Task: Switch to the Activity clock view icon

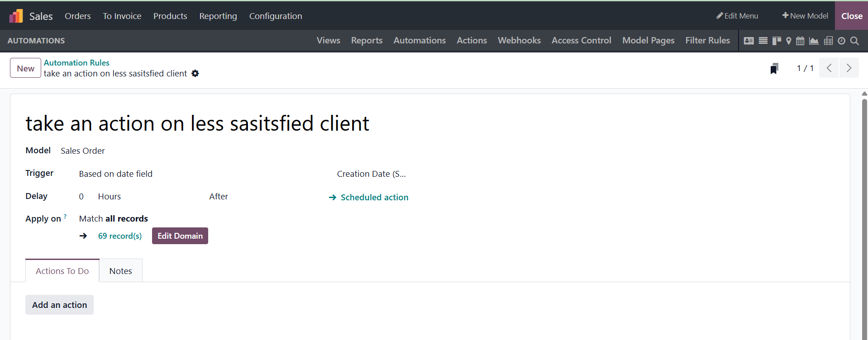Action: point(841,41)
